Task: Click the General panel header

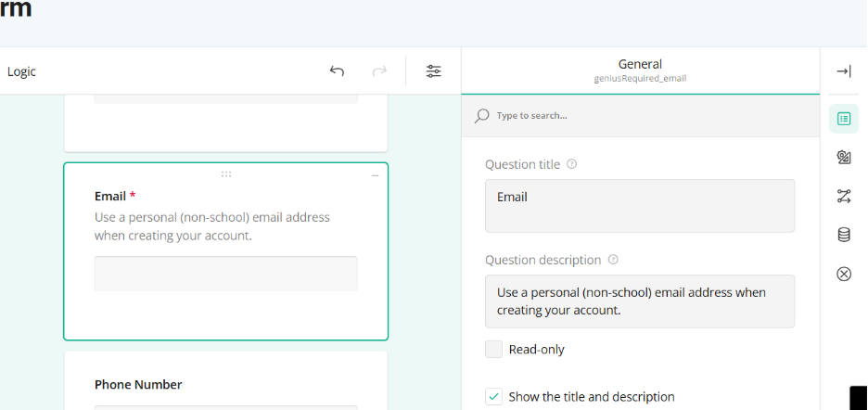Action: click(x=640, y=64)
